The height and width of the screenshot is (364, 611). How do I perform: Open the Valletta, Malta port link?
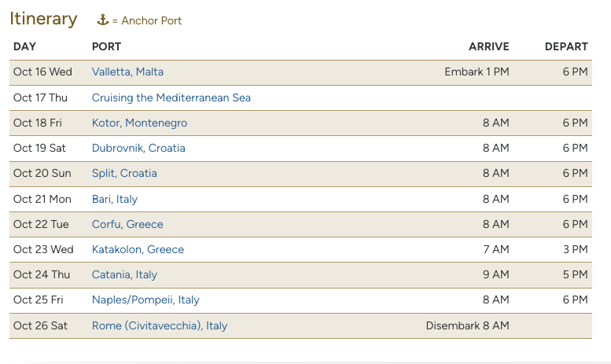(127, 72)
